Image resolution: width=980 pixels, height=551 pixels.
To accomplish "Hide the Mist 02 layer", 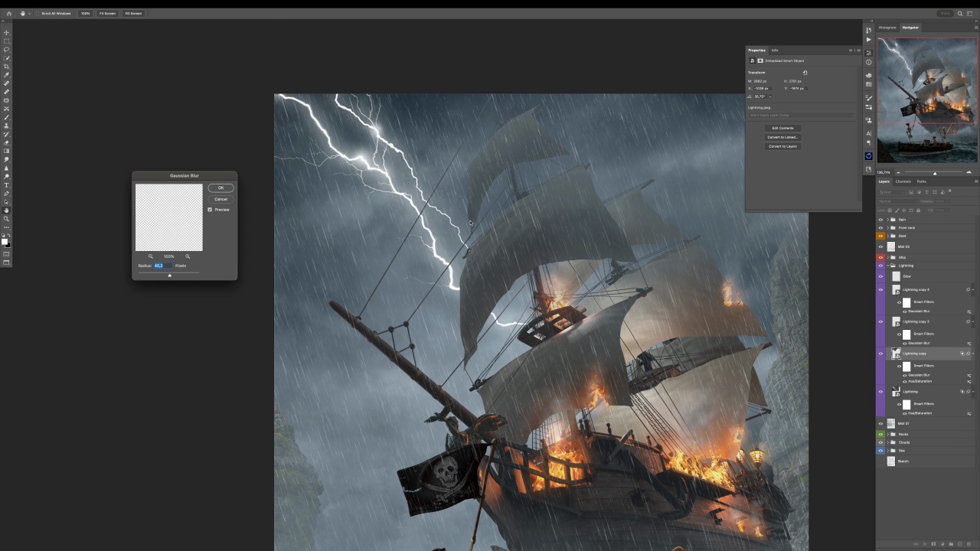I will point(880,247).
